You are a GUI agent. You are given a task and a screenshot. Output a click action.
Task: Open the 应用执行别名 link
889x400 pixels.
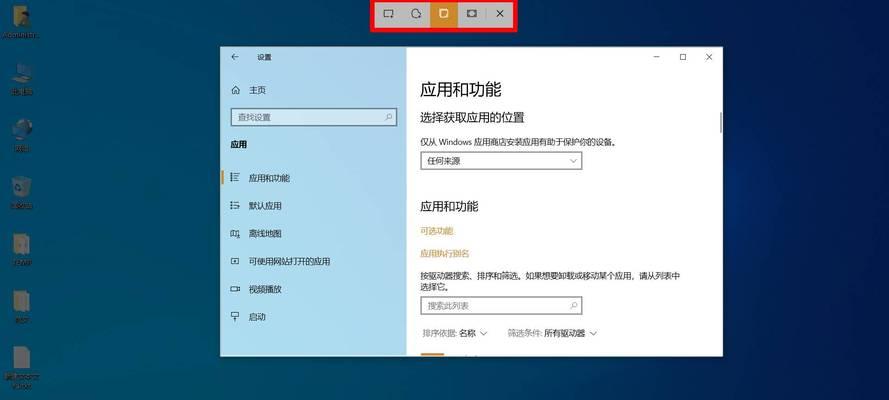444,254
